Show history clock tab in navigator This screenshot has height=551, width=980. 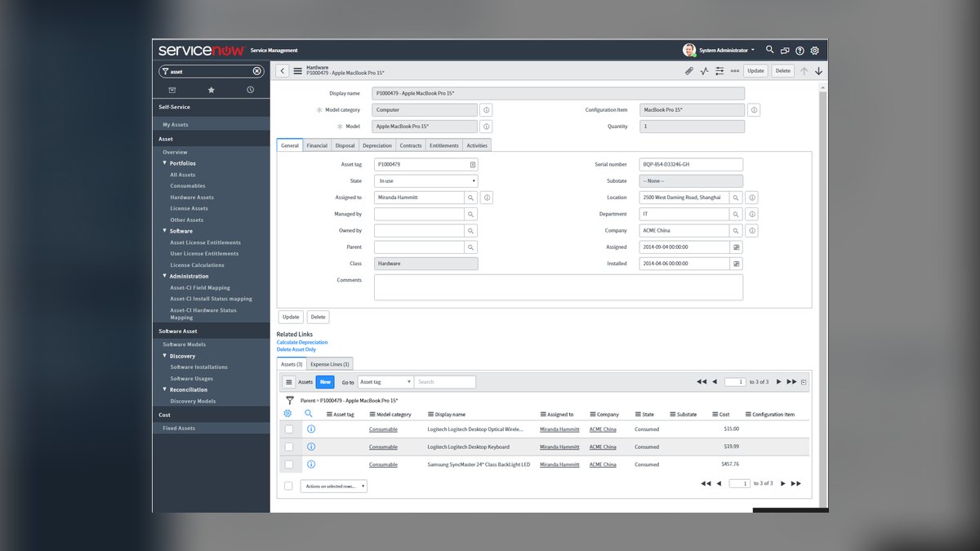(250, 90)
